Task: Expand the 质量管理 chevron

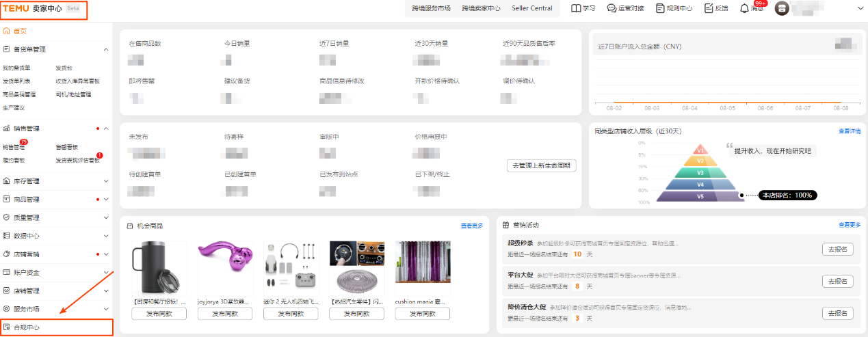Action: (x=106, y=217)
